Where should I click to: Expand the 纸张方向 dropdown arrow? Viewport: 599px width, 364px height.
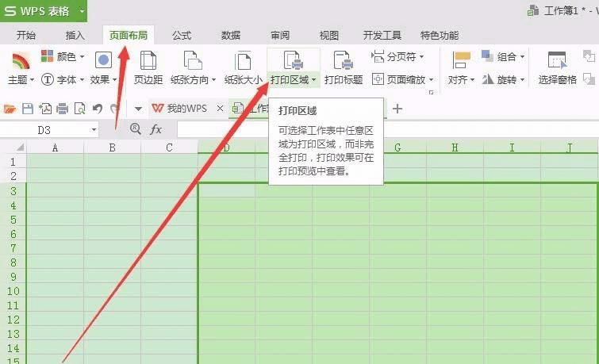[214, 80]
